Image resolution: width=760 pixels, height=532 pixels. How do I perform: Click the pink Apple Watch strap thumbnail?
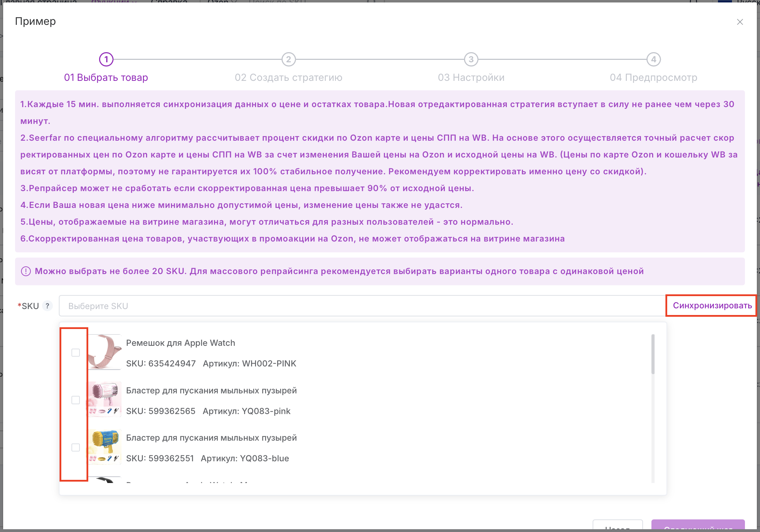(104, 352)
